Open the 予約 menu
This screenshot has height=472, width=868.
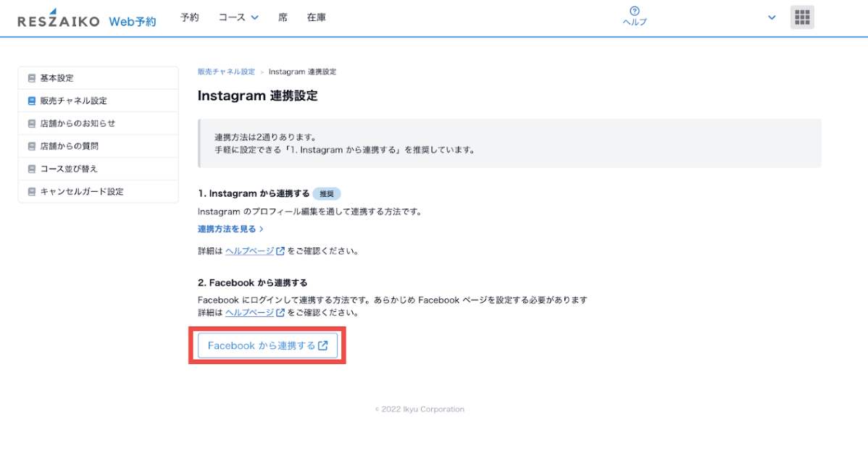click(x=189, y=17)
